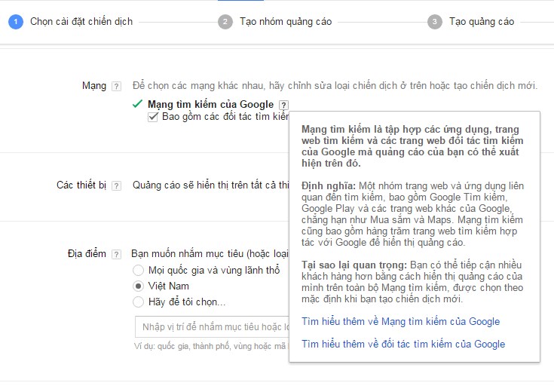Click the Mạng label text
Viewport: 554px width, 392px height.
pos(94,86)
